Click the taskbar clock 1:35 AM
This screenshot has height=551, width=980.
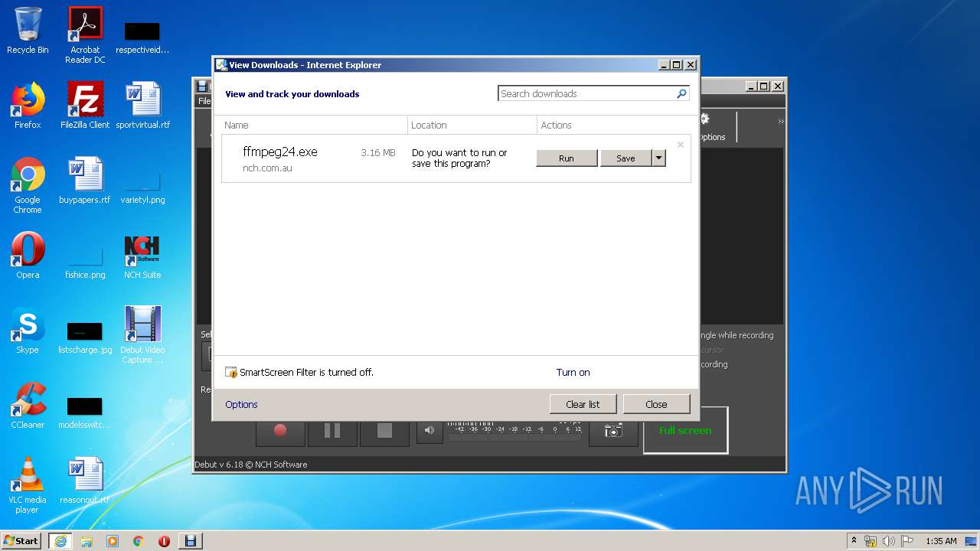click(x=941, y=541)
